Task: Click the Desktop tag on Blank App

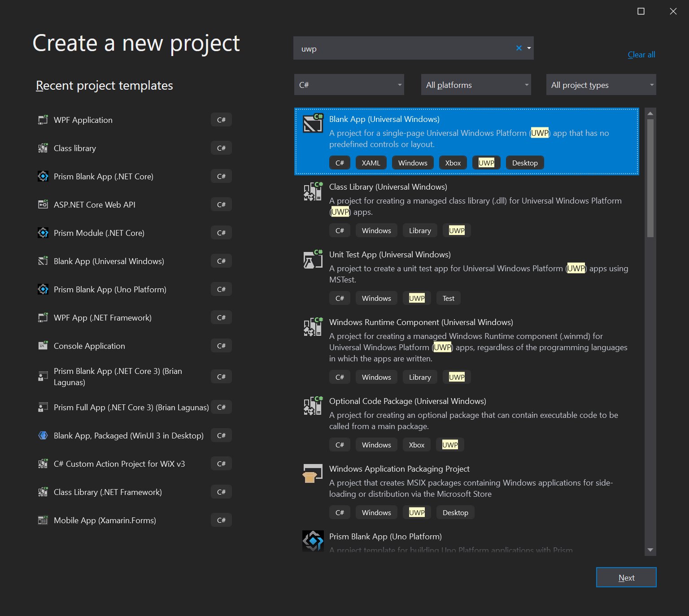Action: 525,163
